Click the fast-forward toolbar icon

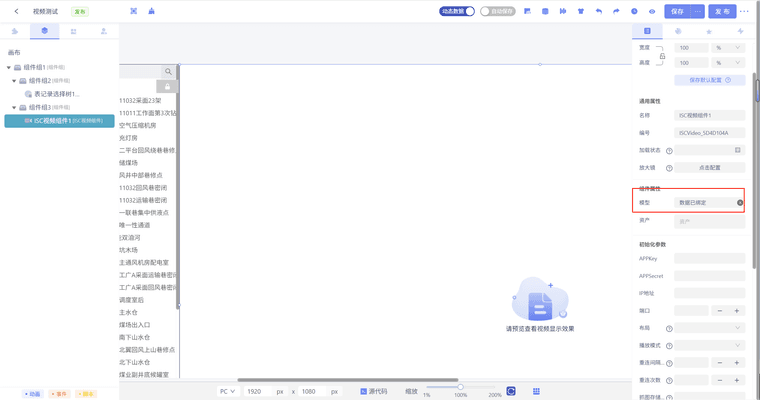pos(563,11)
